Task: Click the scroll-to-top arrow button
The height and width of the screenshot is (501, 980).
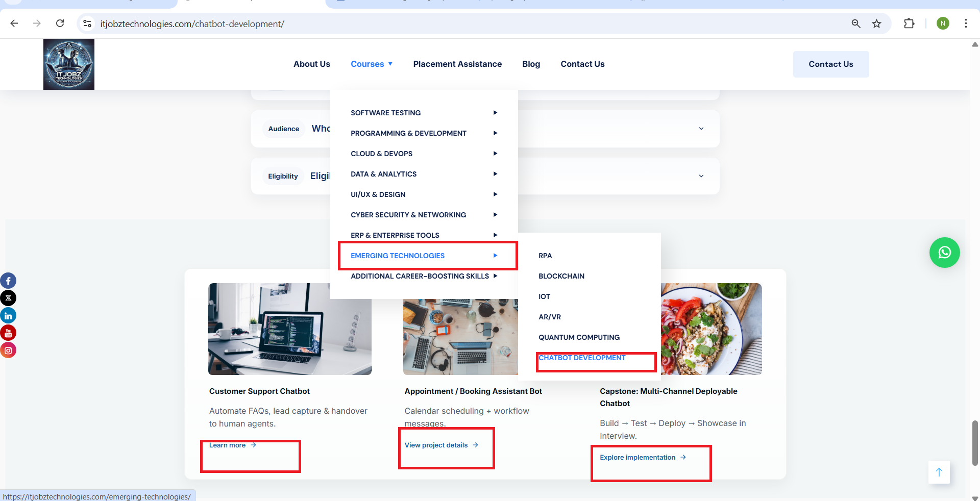Action: (939, 472)
